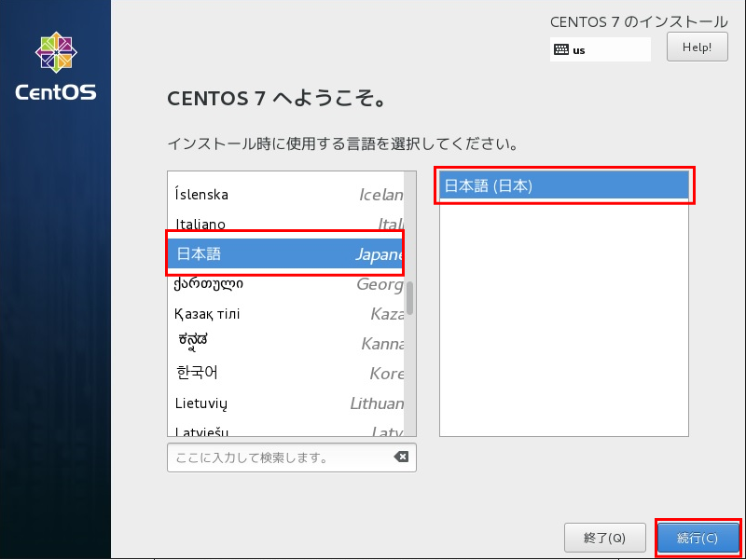Select Italiano in the language list
Image resolution: width=746 pixels, height=560 pixels.
pyautogui.click(x=285, y=224)
